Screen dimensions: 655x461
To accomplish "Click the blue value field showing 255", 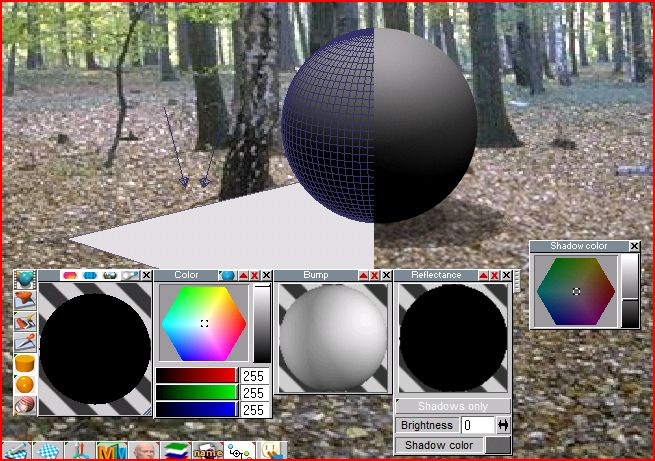I will (254, 410).
